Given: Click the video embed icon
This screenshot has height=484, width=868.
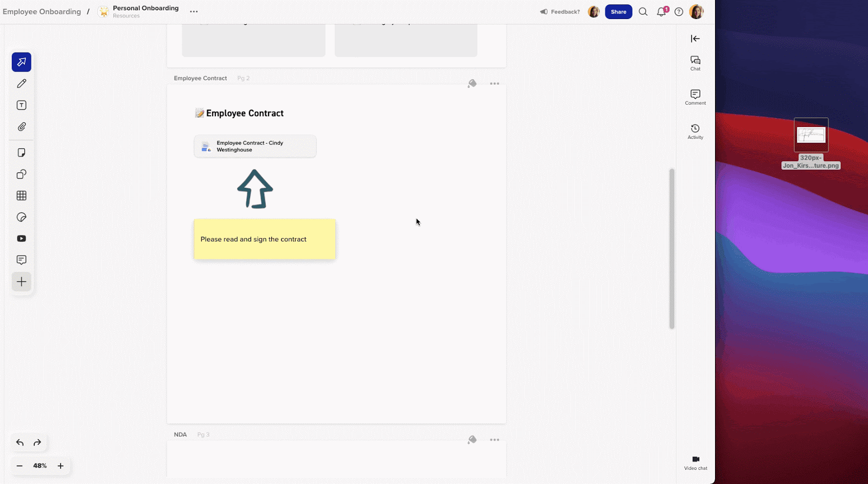Looking at the screenshot, I should pos(22,239).
